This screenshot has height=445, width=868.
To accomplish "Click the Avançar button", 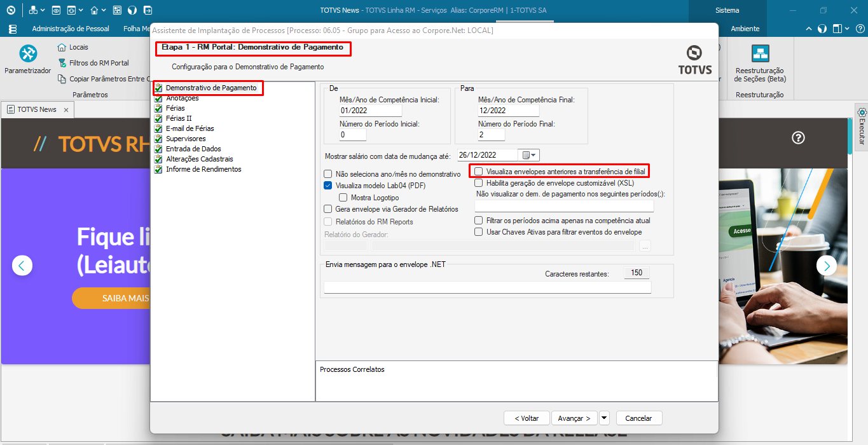I will (574, 418).
